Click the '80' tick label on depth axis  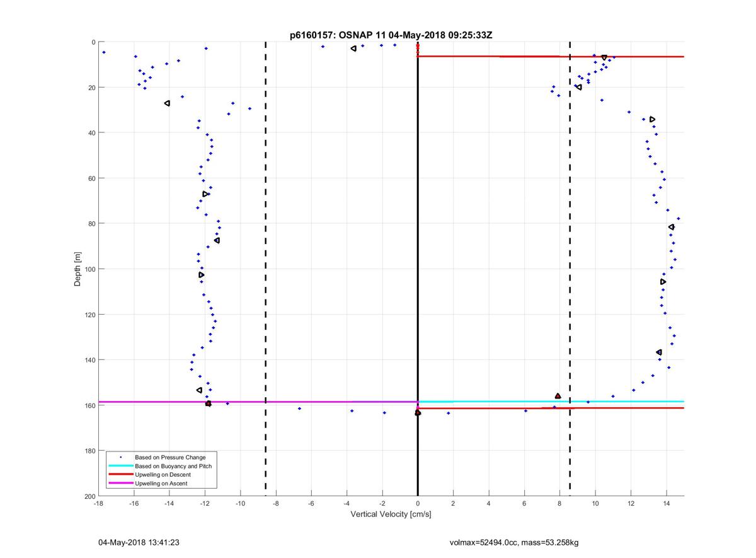91,224
